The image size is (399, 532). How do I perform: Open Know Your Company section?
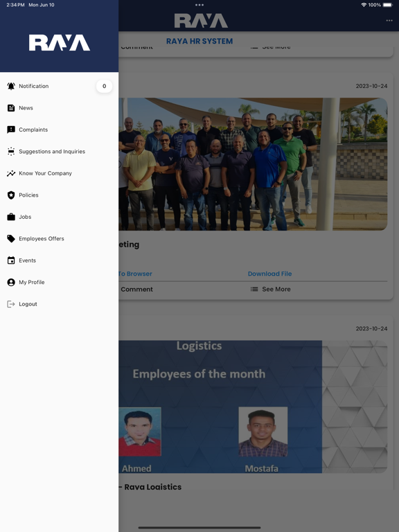click(59, 173)
